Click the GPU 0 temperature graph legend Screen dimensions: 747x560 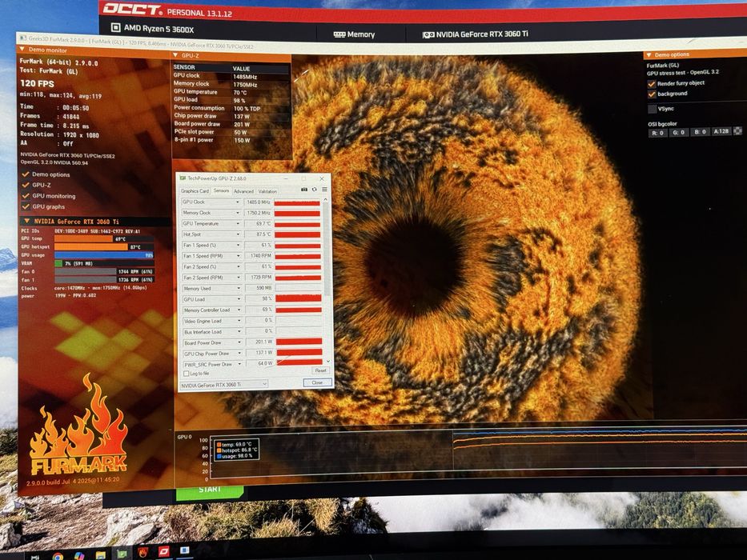point(236,450)
